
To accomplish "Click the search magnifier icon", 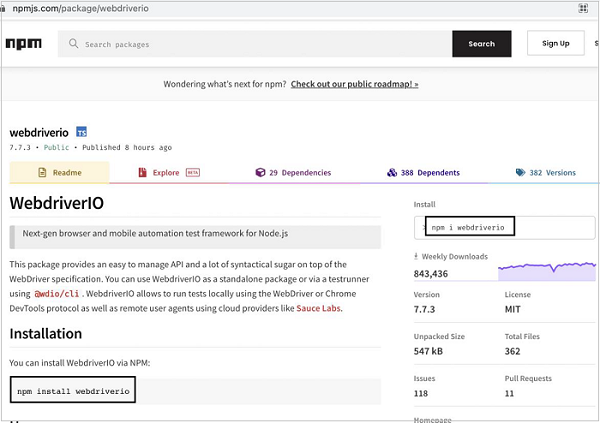I will click(73, 44).
